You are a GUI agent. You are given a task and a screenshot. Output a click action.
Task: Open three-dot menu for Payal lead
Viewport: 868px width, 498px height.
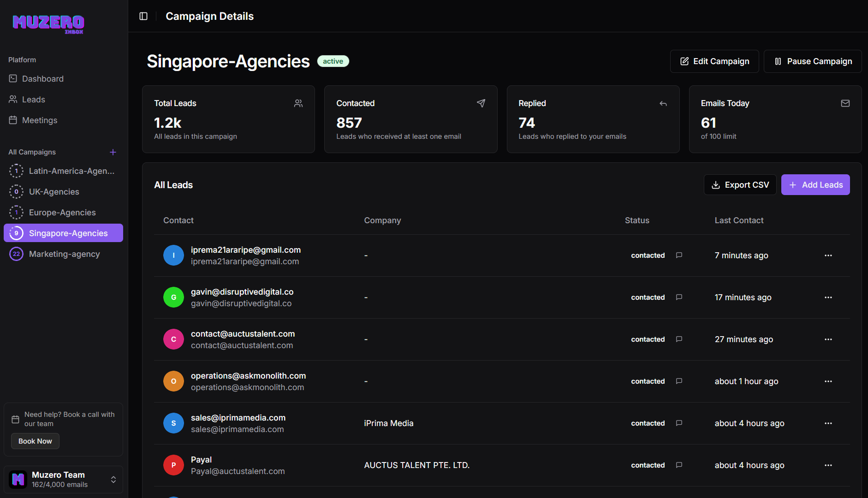828,465
